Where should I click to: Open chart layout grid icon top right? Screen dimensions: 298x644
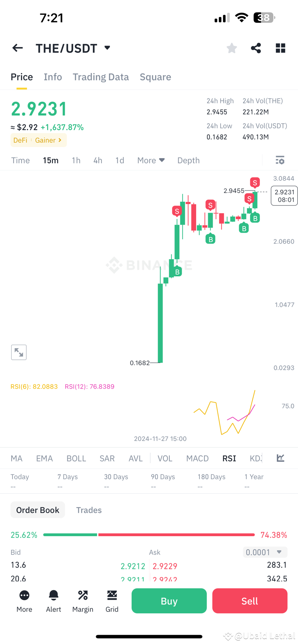280,48
